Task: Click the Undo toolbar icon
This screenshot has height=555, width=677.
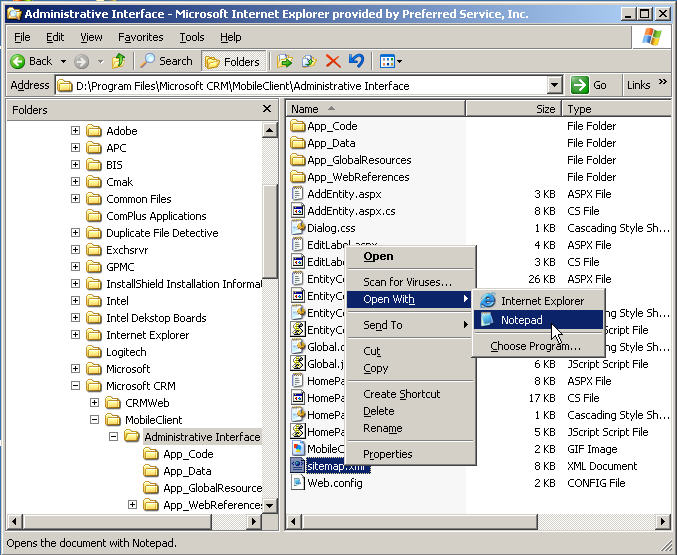Action: click(355, 61)
